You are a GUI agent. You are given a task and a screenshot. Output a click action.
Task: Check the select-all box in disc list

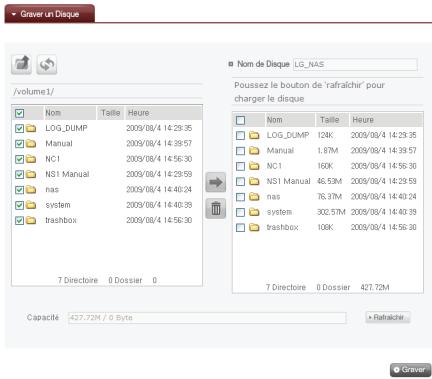click(x=240, y=120)
